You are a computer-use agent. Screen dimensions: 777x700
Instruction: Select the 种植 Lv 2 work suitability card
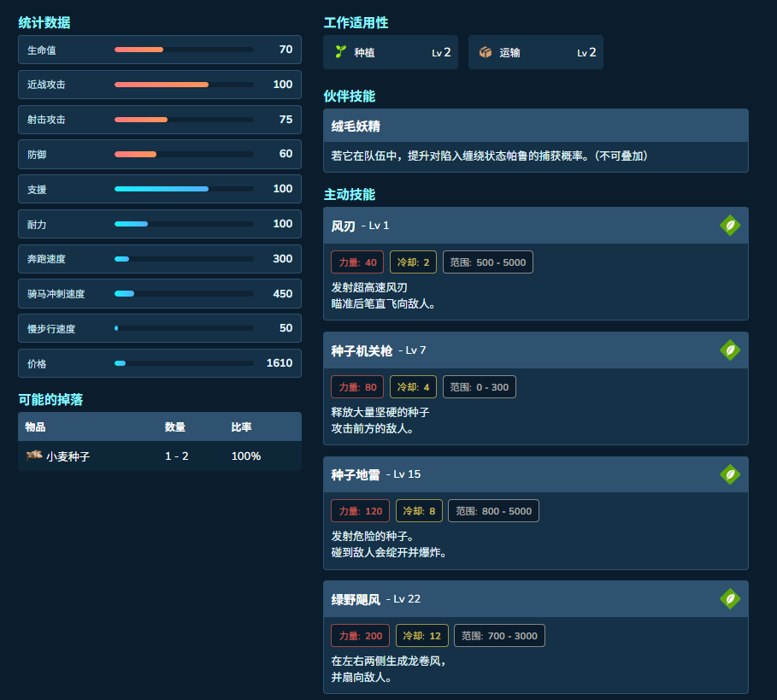point(391,52)
